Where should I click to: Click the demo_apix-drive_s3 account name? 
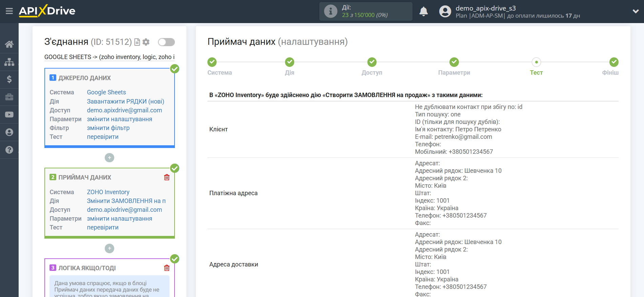[x=485, y=8]
